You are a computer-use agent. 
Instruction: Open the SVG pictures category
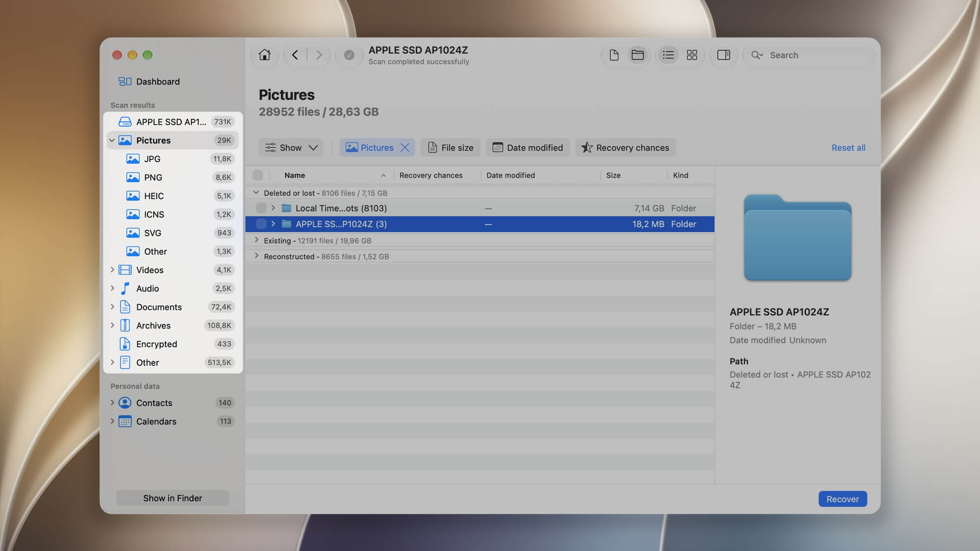173,233
